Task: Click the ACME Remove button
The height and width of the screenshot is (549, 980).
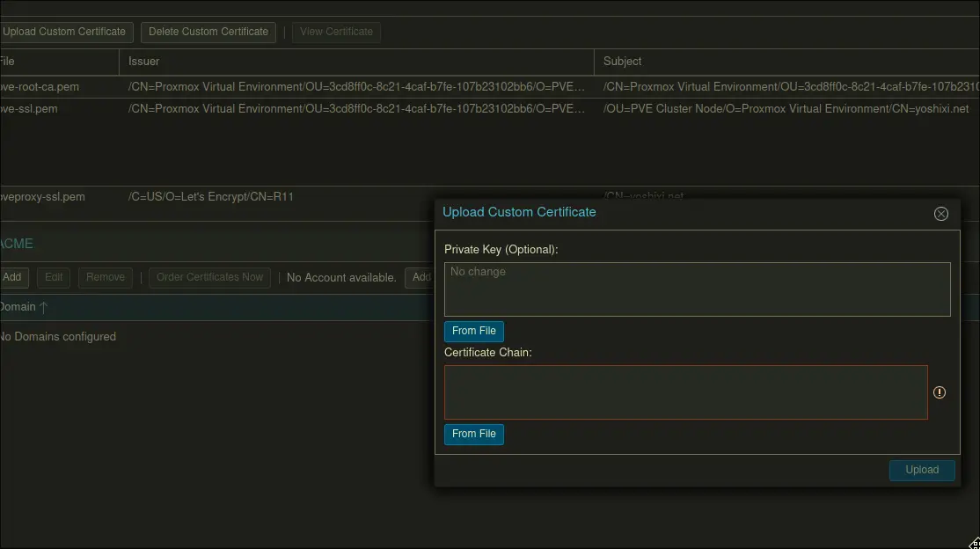Action: click(x=106, y=277)
